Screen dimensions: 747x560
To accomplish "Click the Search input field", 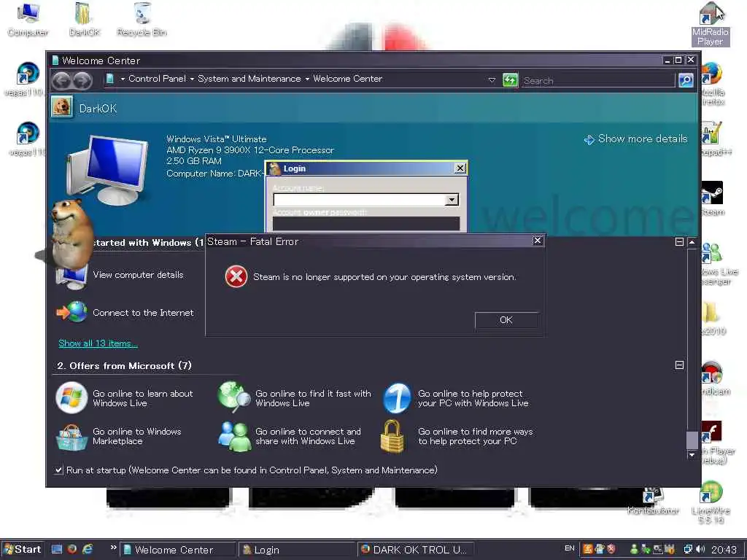I will click(598, 80).
